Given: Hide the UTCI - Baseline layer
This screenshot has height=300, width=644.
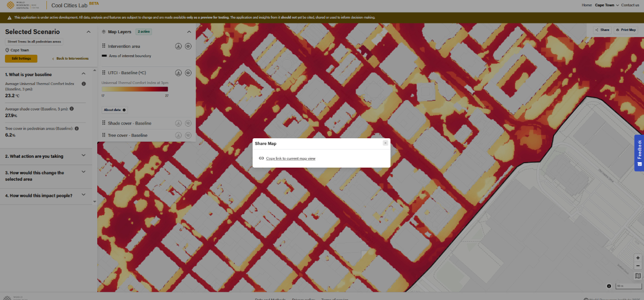Looking at the screenshot, I should click(x=188, y=73).
